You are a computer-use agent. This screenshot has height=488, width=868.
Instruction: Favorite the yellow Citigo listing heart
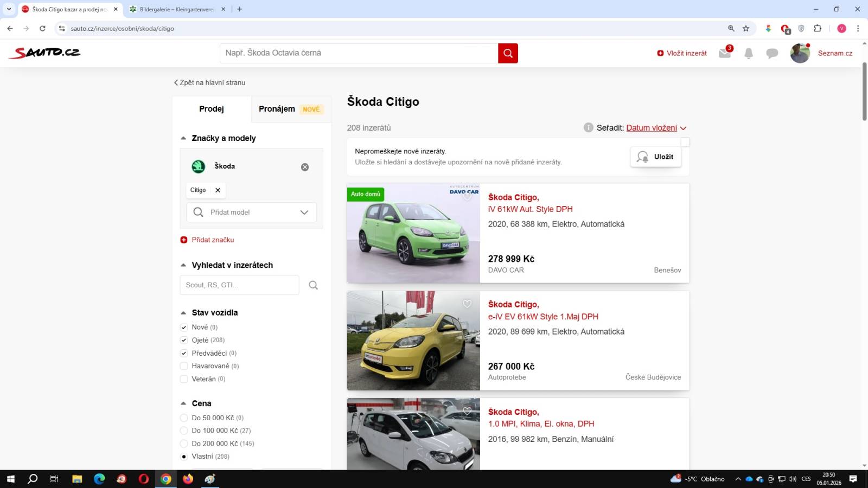point(467,304)
